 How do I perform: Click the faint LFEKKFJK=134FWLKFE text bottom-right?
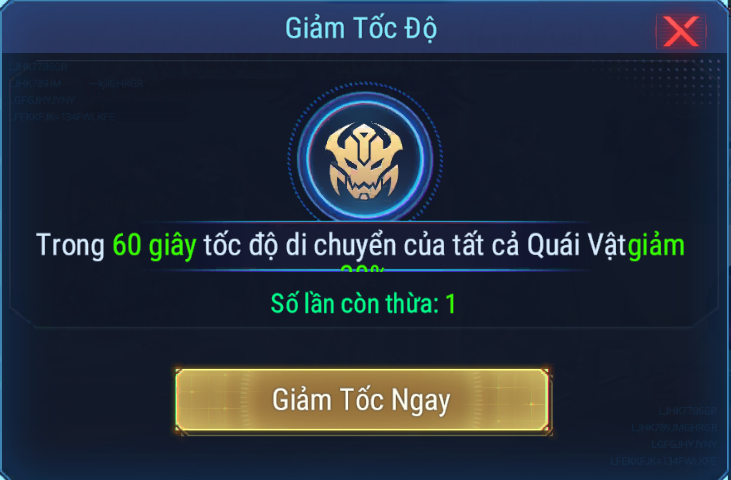pyautogui.click(x=663, y=461)
